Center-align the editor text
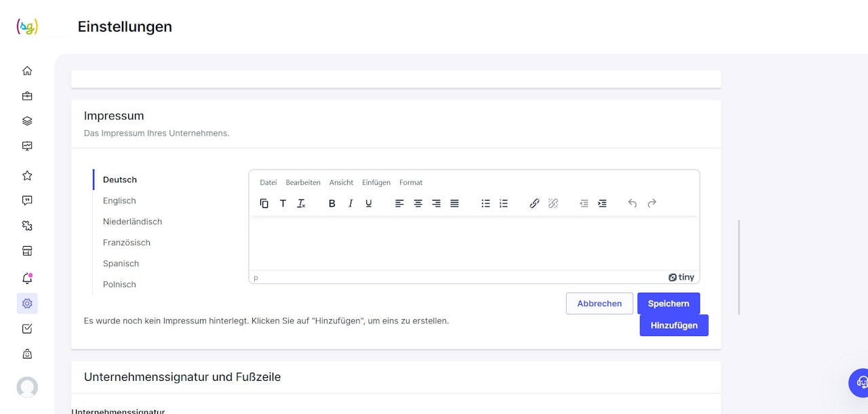868x414 pixels. click(x=418, y=203)
